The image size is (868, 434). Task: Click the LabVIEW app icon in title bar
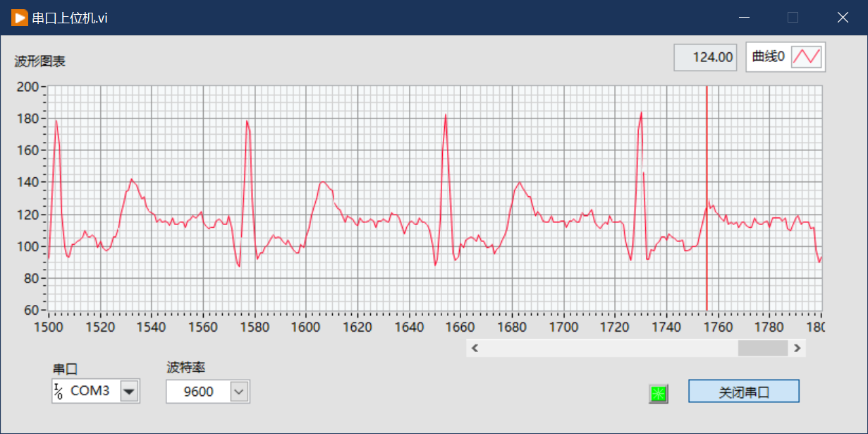(x=19, y=18)
